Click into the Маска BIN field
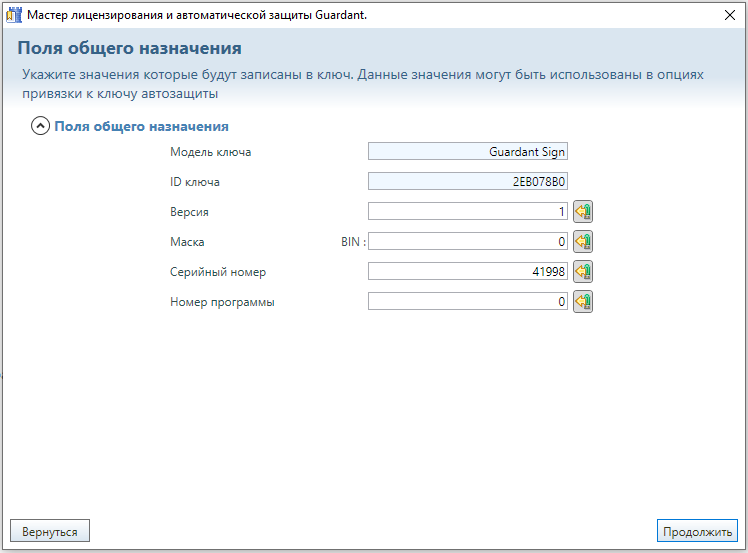 467,242
